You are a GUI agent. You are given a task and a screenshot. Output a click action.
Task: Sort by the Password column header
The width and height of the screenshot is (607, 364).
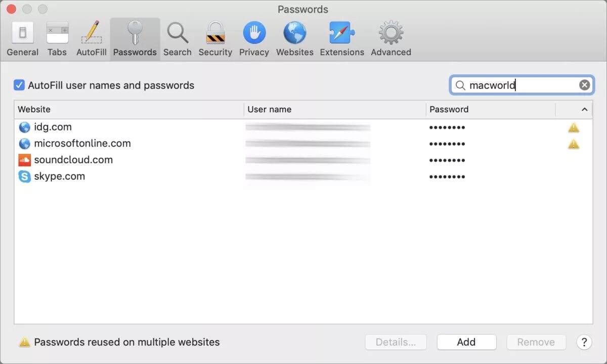pos(491,109)
